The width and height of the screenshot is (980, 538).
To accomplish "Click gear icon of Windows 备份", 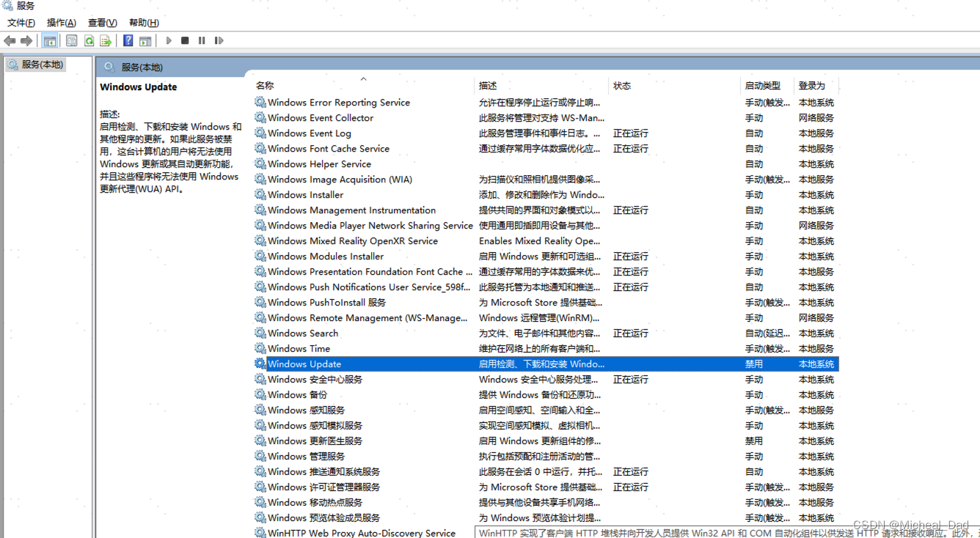I will tap(260, 395).
